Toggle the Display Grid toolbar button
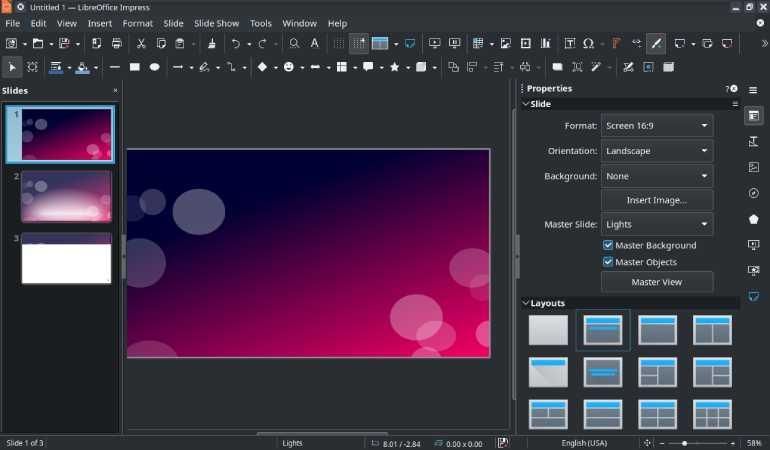The image size is (770, 450). pos(338,44)
